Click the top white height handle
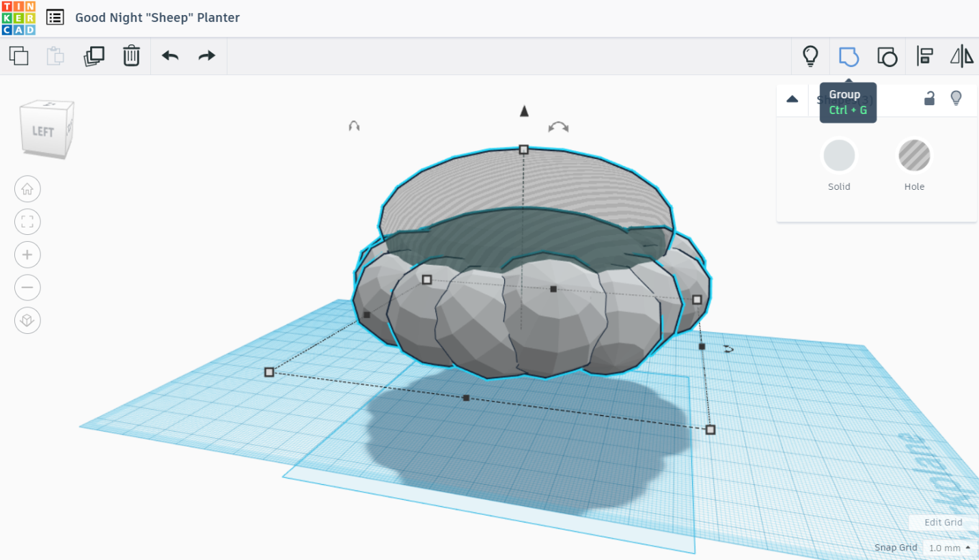The width and height of the screenshot is (979, 560). (524, 149)
